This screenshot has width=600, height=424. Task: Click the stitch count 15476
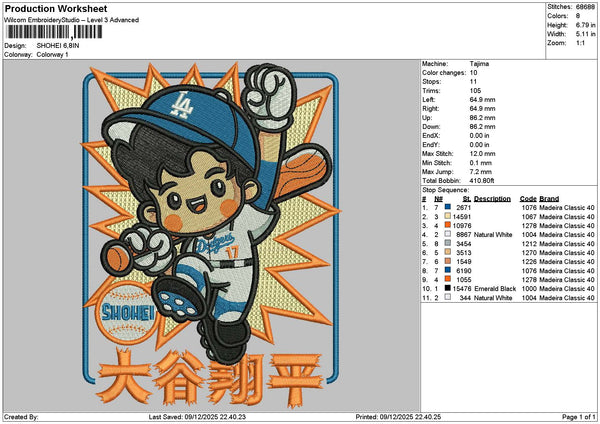click(462, 289)
